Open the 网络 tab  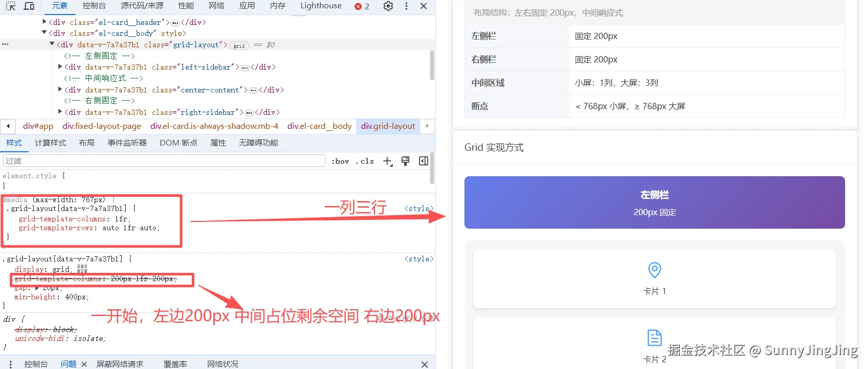pos(216,6)
